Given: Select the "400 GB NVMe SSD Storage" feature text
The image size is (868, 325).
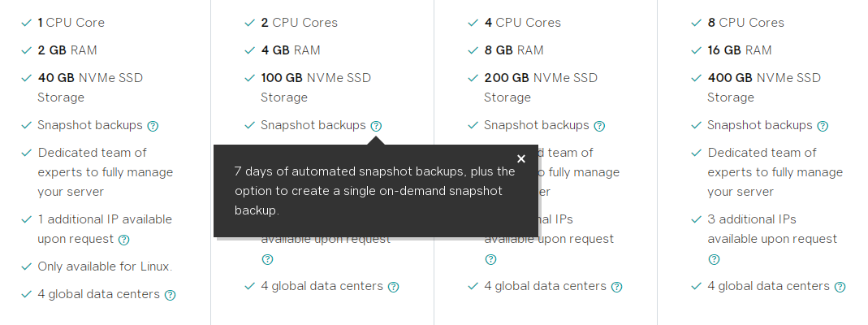Looking at the screenshot, I should point(763,88).
